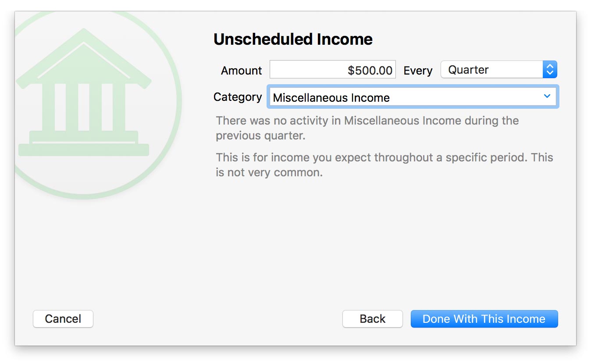
Task: Click the blue up-down arrows beside Quarter
Action: [x=550, y=70]
